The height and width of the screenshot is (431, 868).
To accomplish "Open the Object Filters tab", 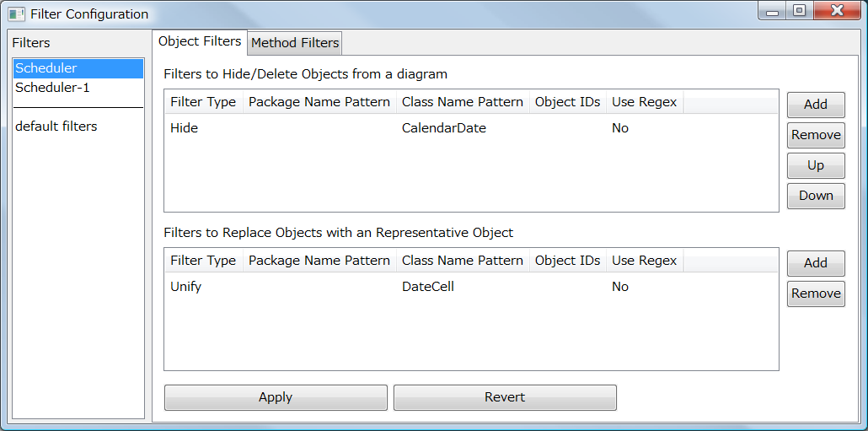I will pos(200,41).
